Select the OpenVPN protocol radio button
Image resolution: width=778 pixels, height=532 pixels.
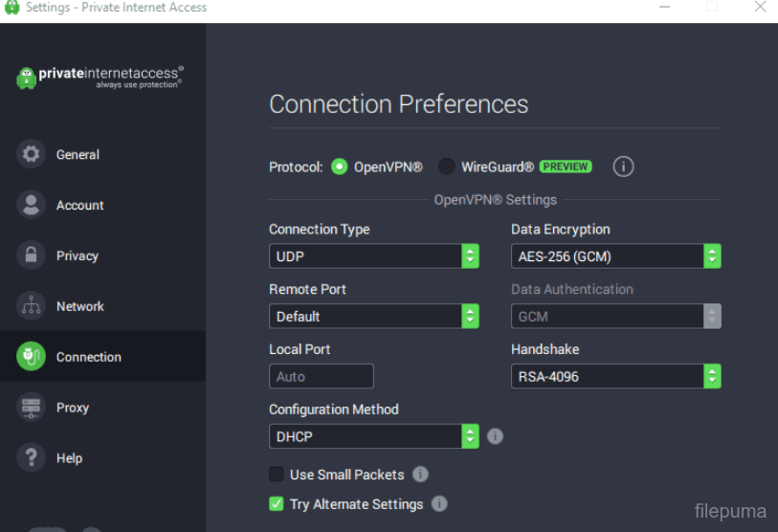[340, 166]
